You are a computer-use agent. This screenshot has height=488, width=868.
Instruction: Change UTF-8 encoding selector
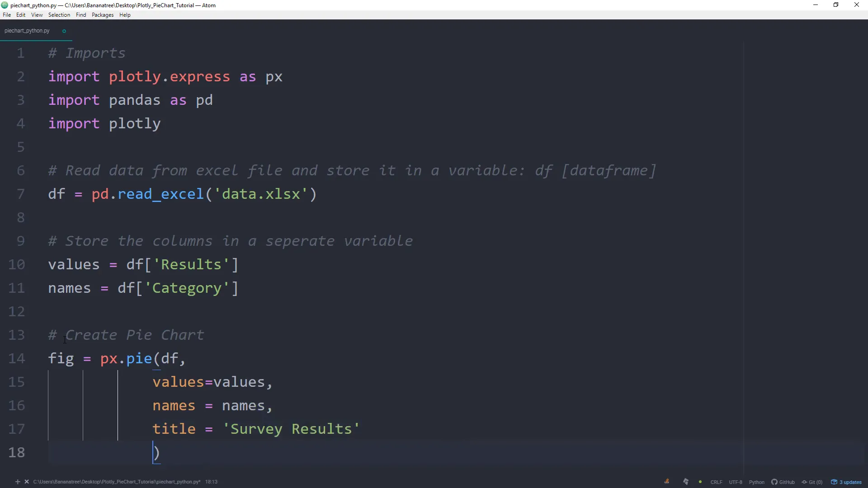coord(736,482)
